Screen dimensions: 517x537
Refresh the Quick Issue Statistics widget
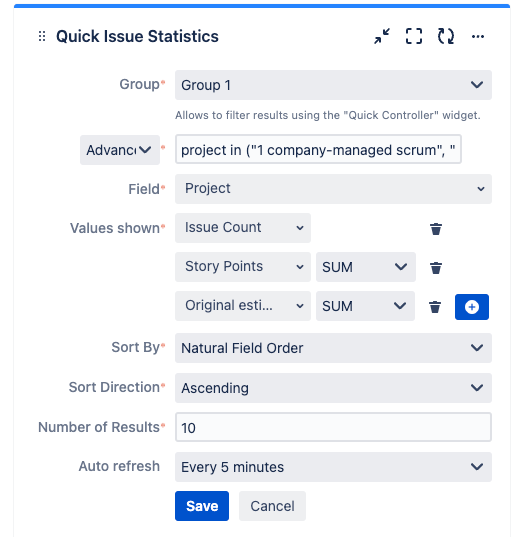446,36
